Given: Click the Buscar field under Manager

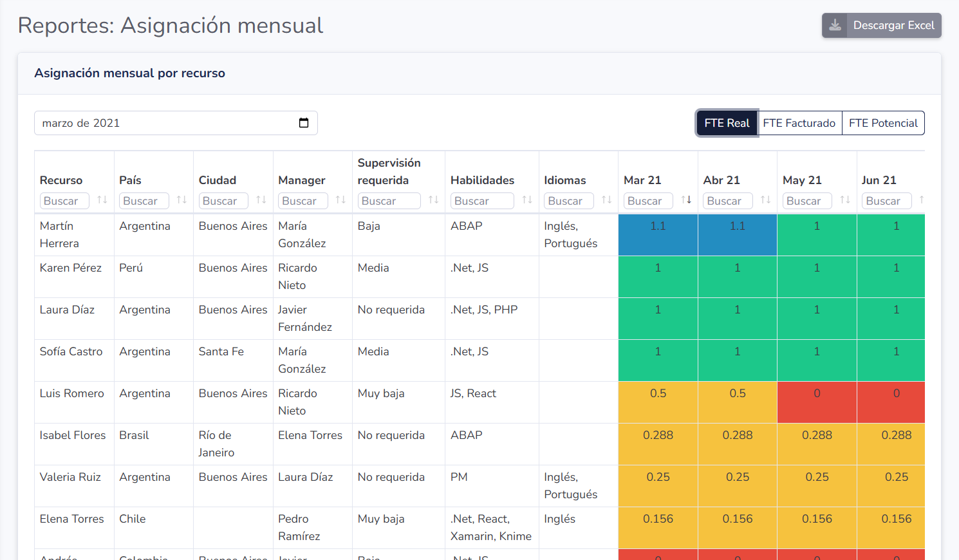Looking at the screenshot, I should pos(303,200).
